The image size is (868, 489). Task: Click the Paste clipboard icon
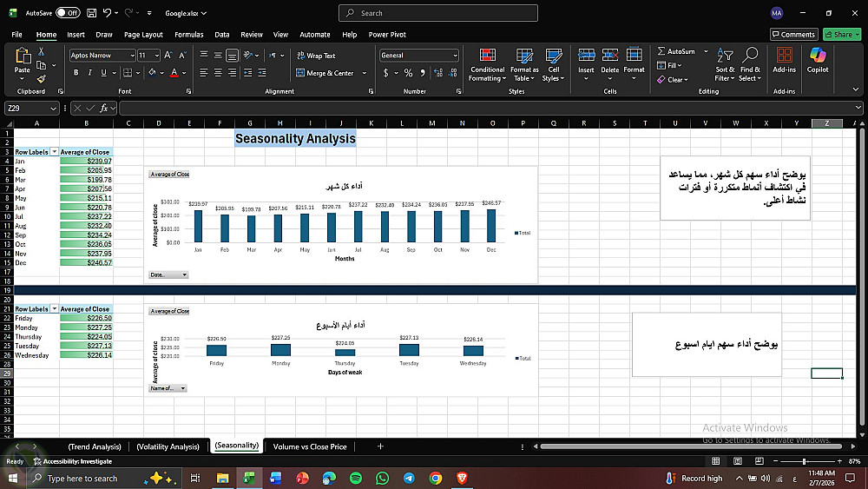tap(23, 56)
